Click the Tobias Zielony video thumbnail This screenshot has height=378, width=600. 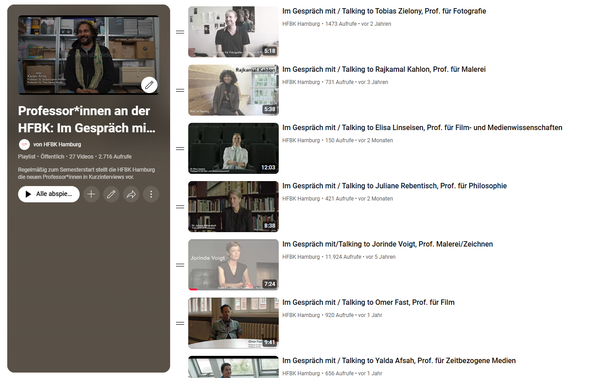(x=233, y=32)
